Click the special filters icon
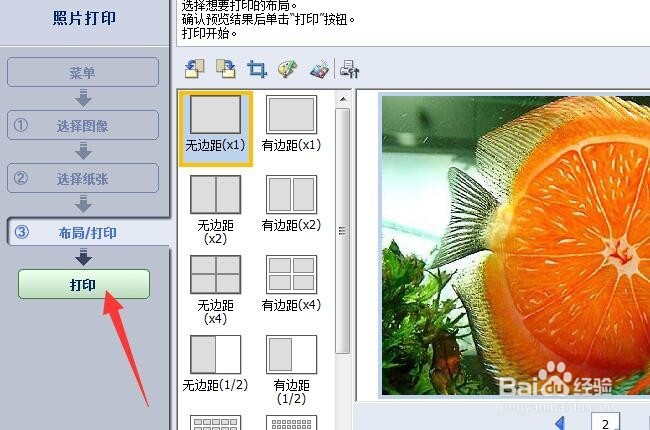Screen dimensions: 650x430 pos(320,68)
